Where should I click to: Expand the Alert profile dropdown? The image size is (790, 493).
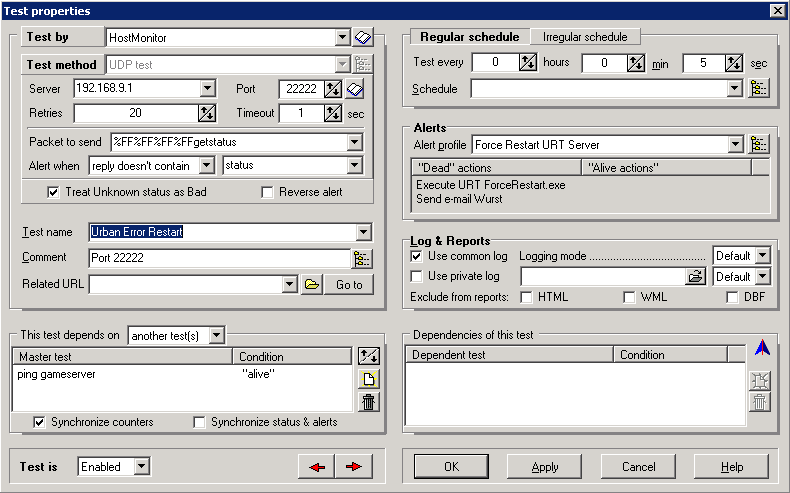click(735, 145)
